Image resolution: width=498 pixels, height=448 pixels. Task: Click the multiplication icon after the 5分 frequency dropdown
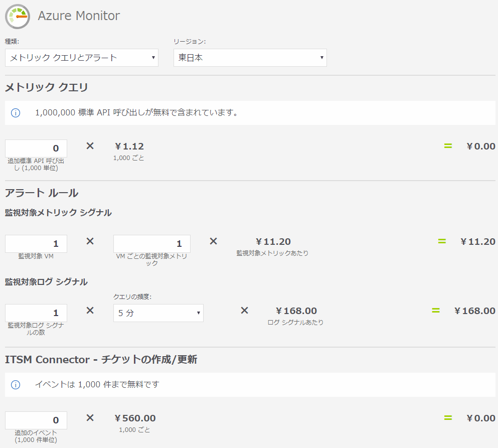click(x=244, y=311)
